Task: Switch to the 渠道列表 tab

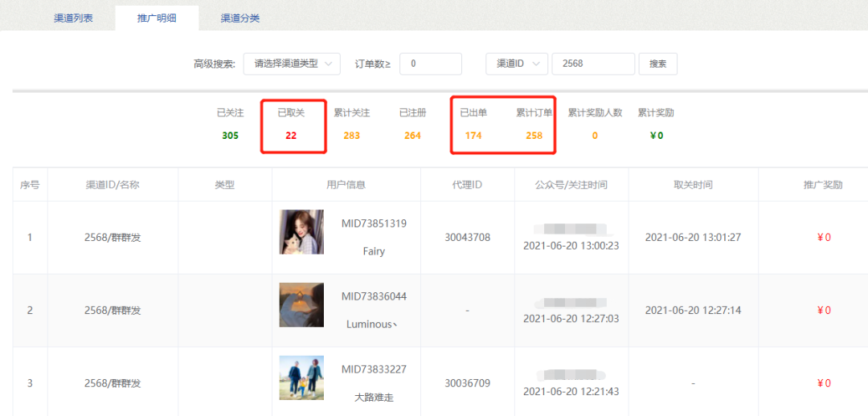Action: click(x=73, y=18)
